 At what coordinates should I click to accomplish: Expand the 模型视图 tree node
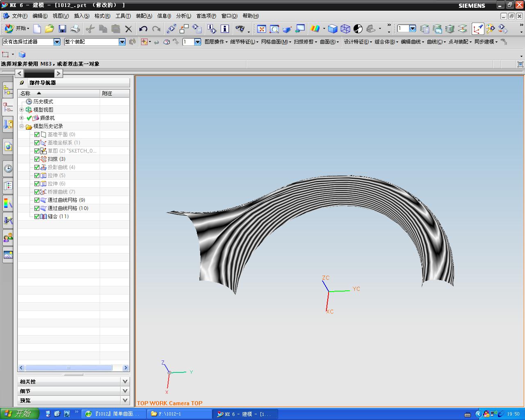pos(22,110)
